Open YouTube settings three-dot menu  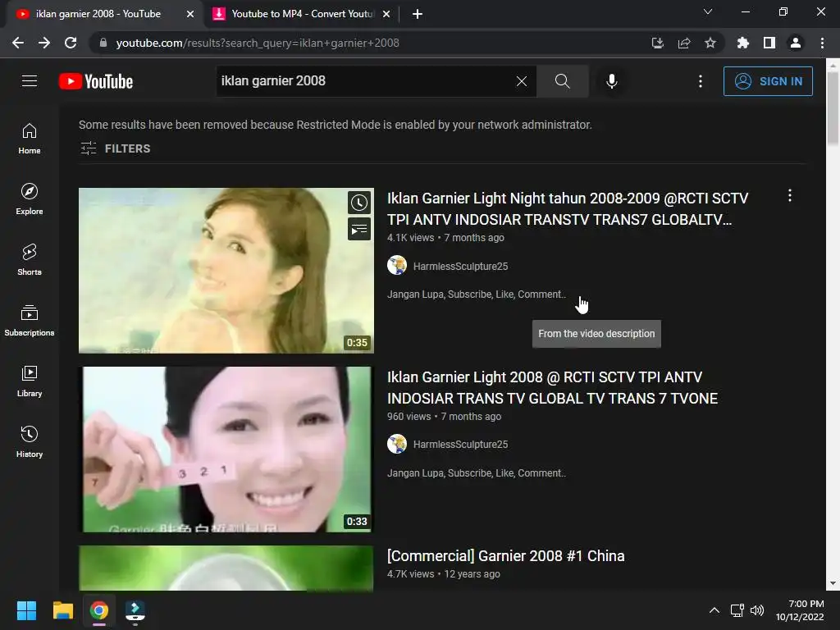pos(701,81)
